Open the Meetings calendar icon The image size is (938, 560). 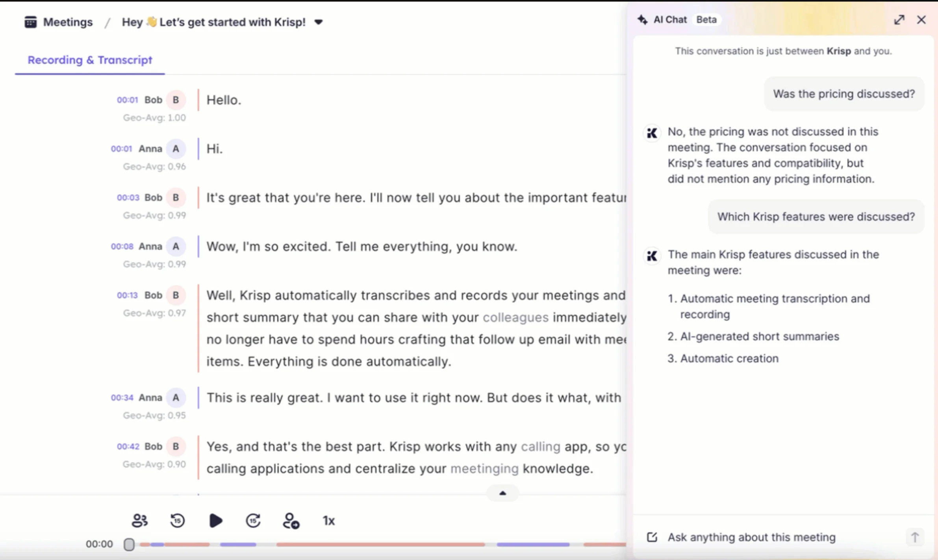point(30,22)
